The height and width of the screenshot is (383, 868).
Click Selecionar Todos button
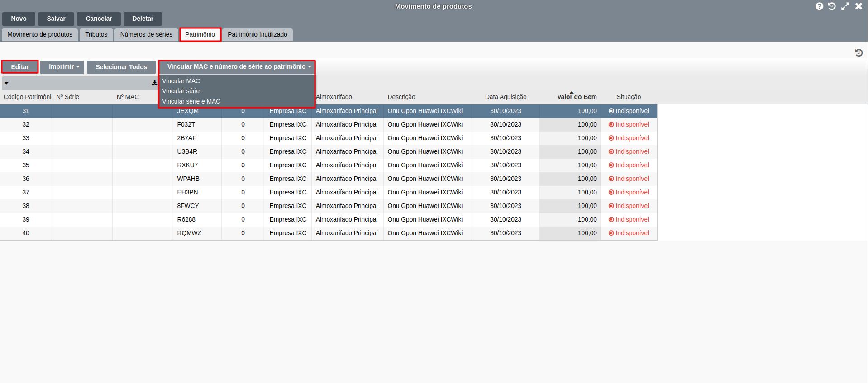(x=121, y=67)
